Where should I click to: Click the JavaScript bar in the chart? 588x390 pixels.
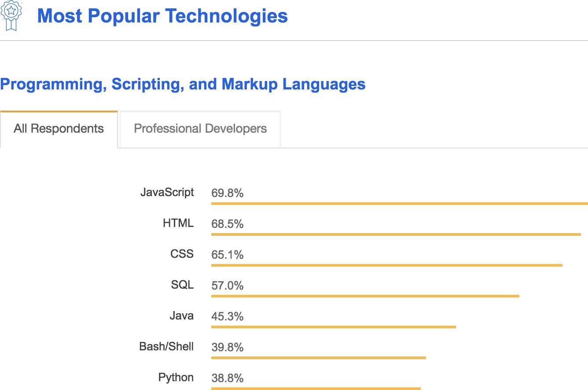click(x=396, y=204)
